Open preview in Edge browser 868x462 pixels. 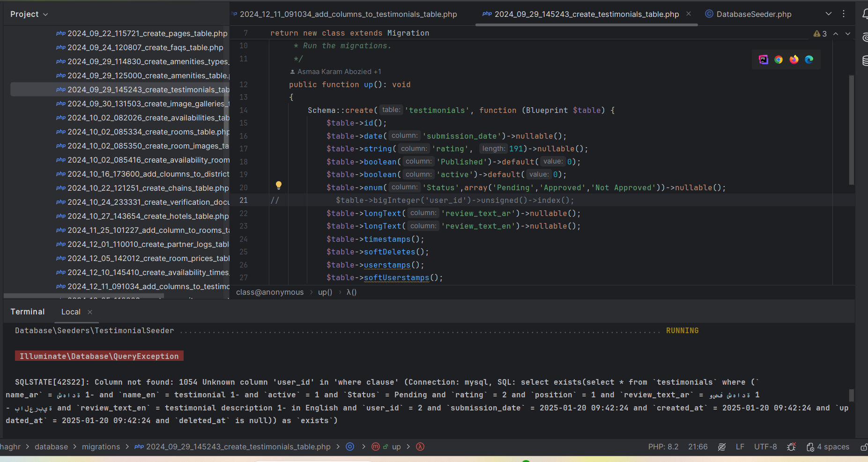pyautogui.click(x=809, y=60)
